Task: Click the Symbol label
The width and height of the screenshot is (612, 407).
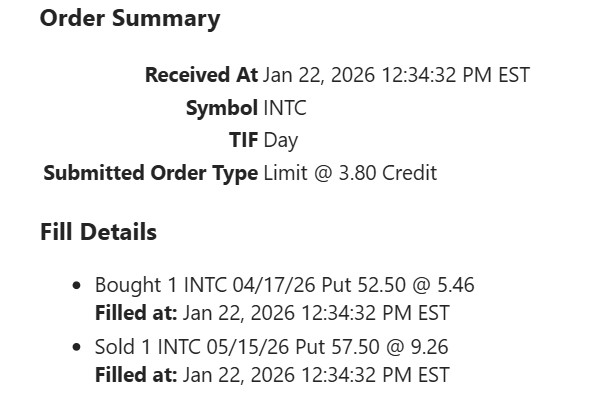Action: pos(221,108)
